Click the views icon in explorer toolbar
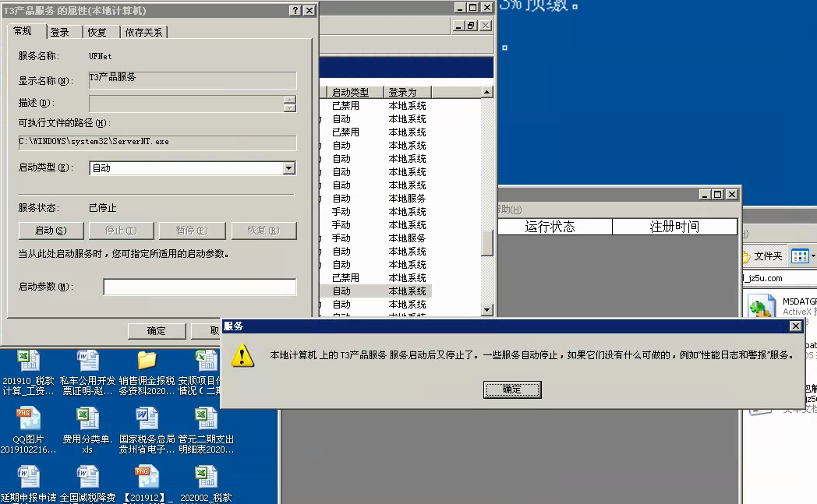The width and height of the screenshot is (817, 504). pos(799,256)
